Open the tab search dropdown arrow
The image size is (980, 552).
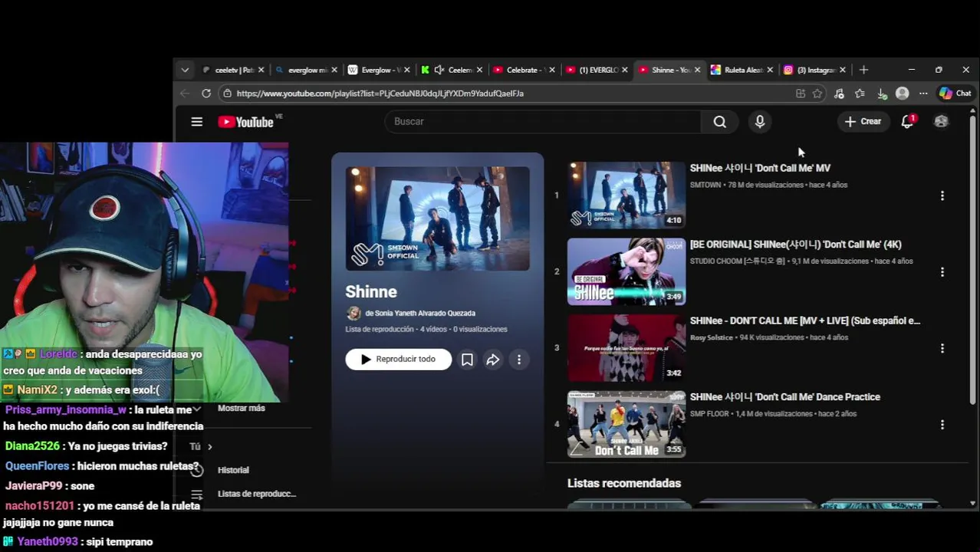185,70
